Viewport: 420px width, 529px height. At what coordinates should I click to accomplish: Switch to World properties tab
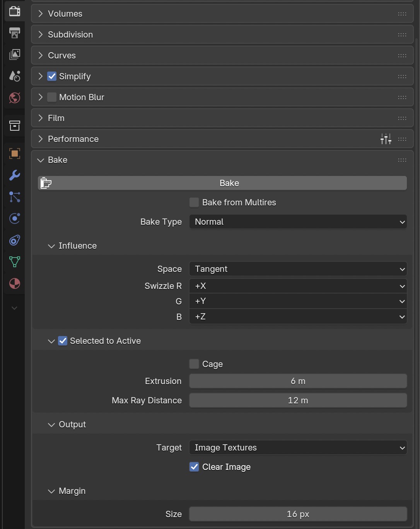(x=15, y=97)
